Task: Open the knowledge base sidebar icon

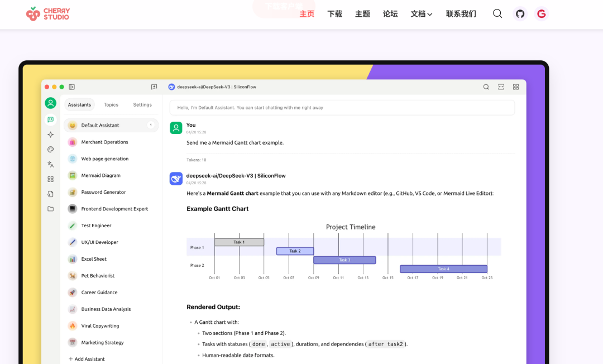Action: 50,194
